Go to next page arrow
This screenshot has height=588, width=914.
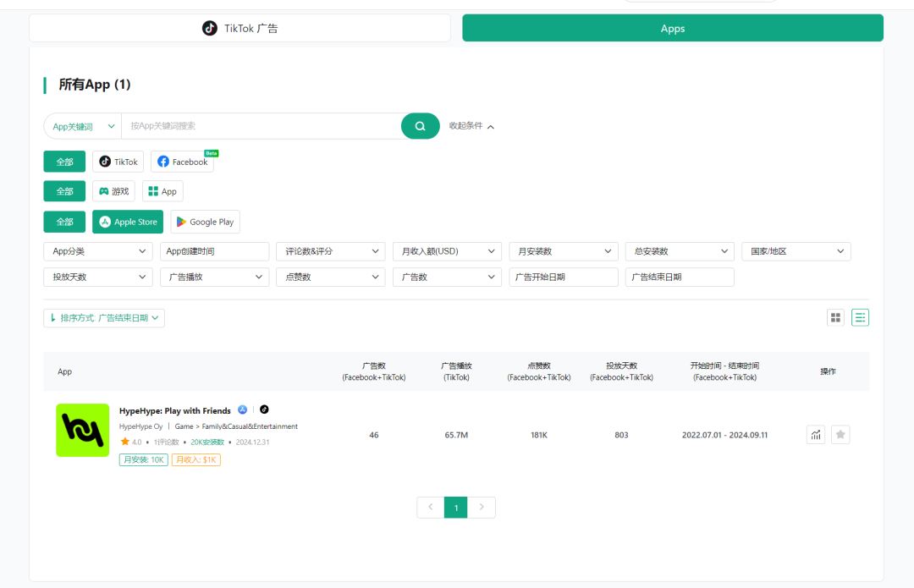click(482, 507)
